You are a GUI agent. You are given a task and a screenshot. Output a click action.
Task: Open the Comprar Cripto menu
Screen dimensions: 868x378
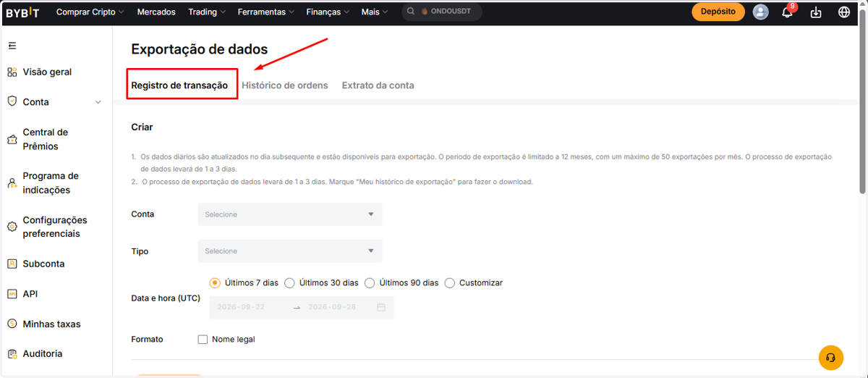coord(90,12)
